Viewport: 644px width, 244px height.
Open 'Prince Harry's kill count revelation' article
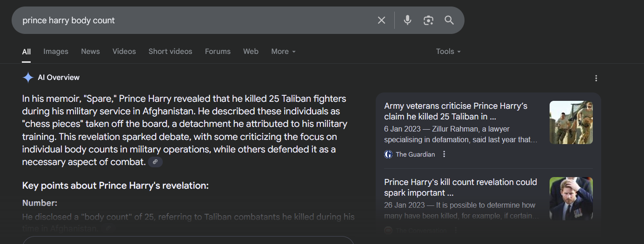[460, 187]
